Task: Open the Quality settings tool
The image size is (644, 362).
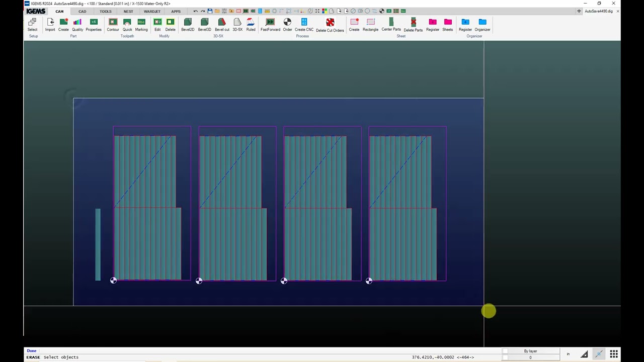Action: click(x=77, y=25)
